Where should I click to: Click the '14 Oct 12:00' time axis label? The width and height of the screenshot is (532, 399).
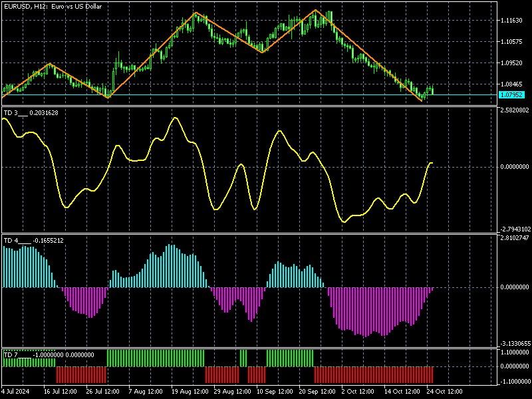click(x=402, y=392)
